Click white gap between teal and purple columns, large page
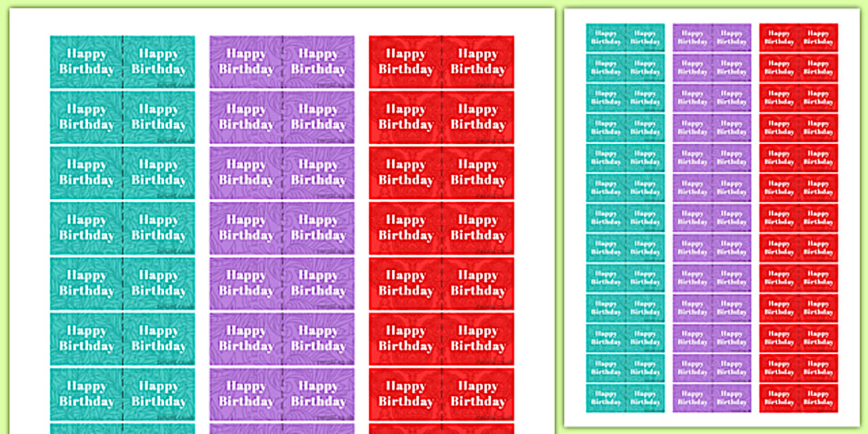 click(203, 207)
